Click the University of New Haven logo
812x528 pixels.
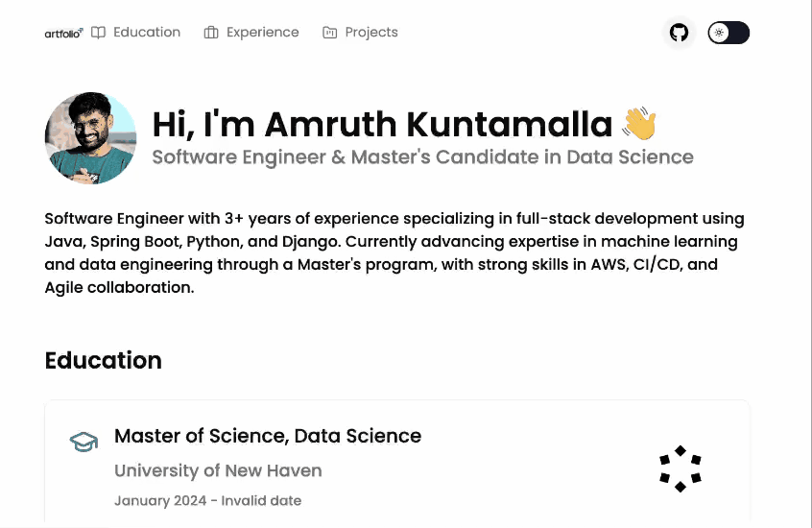point(681,468)
